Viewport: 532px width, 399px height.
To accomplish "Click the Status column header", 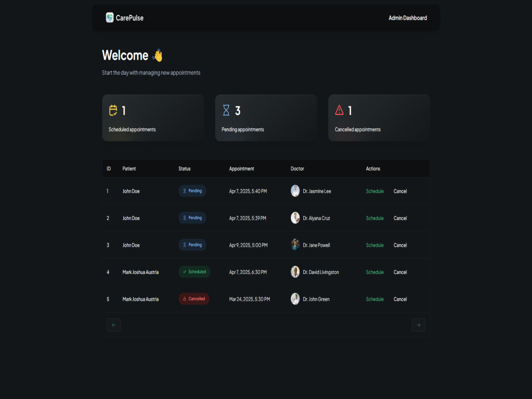I will point(185,169).
